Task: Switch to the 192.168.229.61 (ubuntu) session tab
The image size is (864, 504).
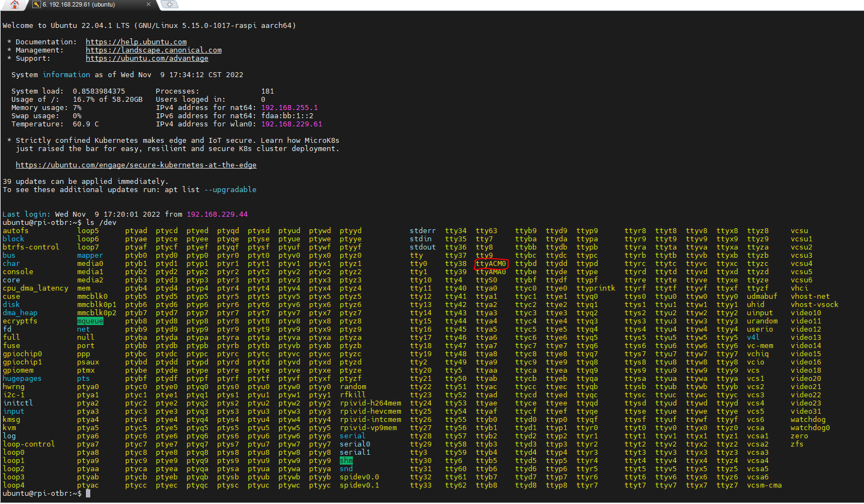Action: (79, 4)
